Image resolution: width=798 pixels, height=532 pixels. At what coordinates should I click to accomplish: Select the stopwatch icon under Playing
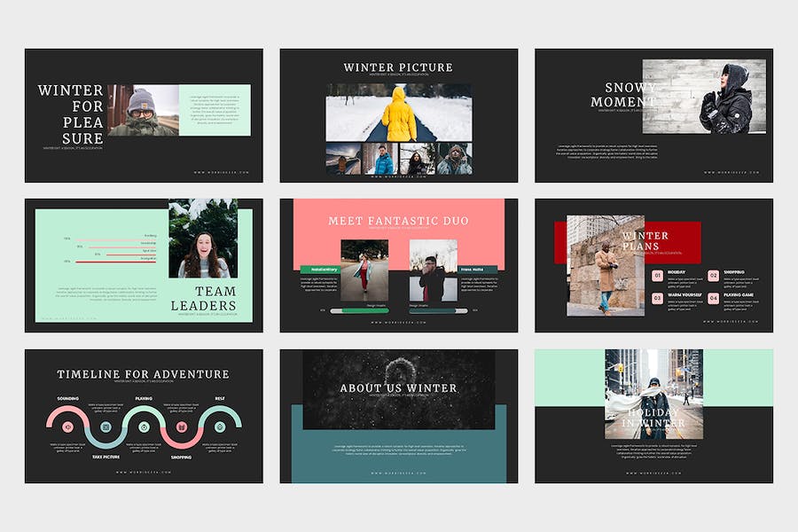[x=144, y=427]
